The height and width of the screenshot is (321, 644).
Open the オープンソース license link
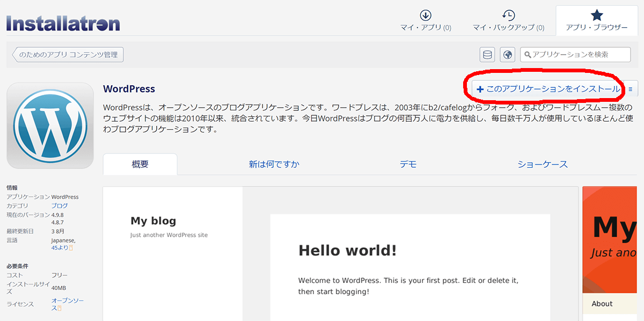point(68,304)
